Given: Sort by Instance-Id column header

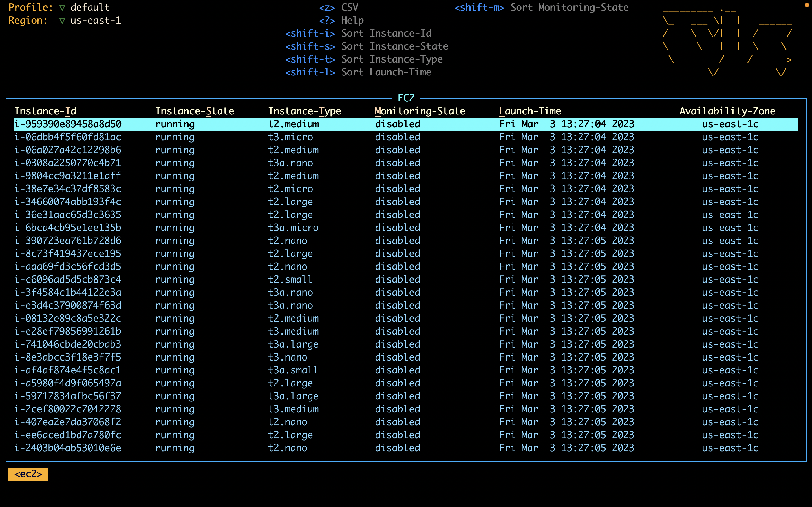Looking at the screenshot, I should 45,111.
